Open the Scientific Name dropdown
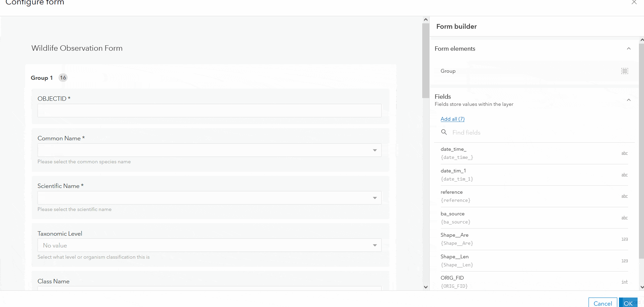 pos(375,197)
